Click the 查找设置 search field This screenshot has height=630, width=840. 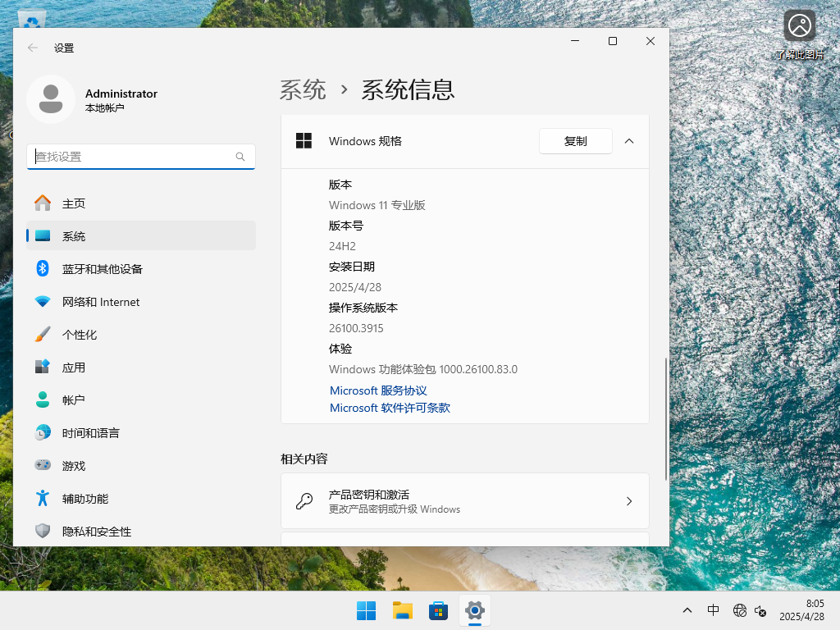click(x=140, y=157)
